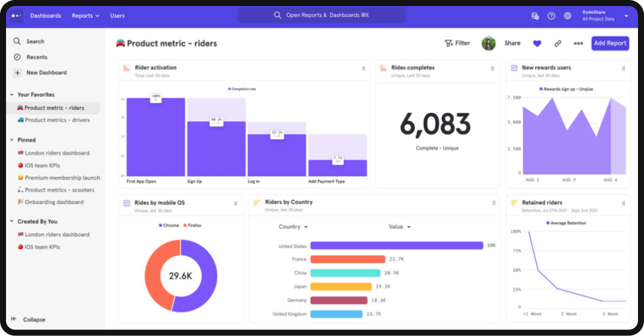This screenshot has height=336, width=644.
Task: Click the Sign Up funnel step label
Action: click(194, 181)
